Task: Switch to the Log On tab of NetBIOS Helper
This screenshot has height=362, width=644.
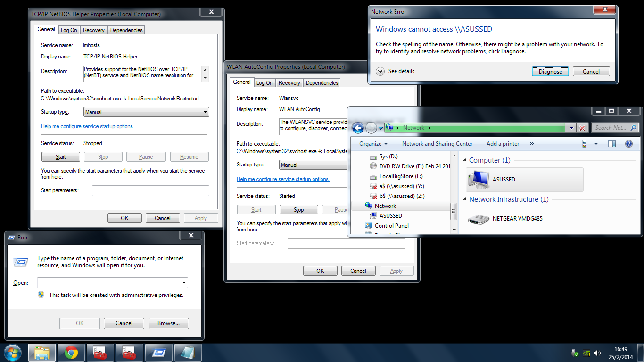Action: [69, 30]
